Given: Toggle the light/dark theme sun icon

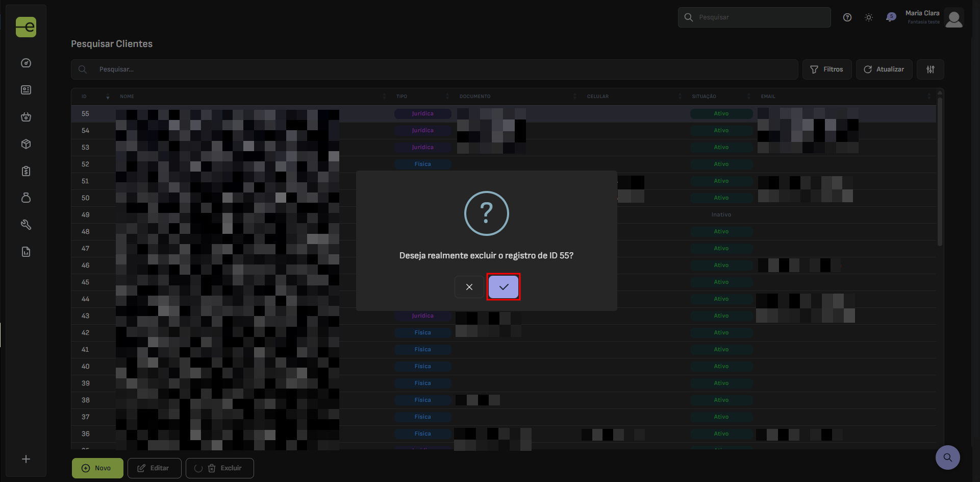Looking at the screenshot, I should click(869, 17).
